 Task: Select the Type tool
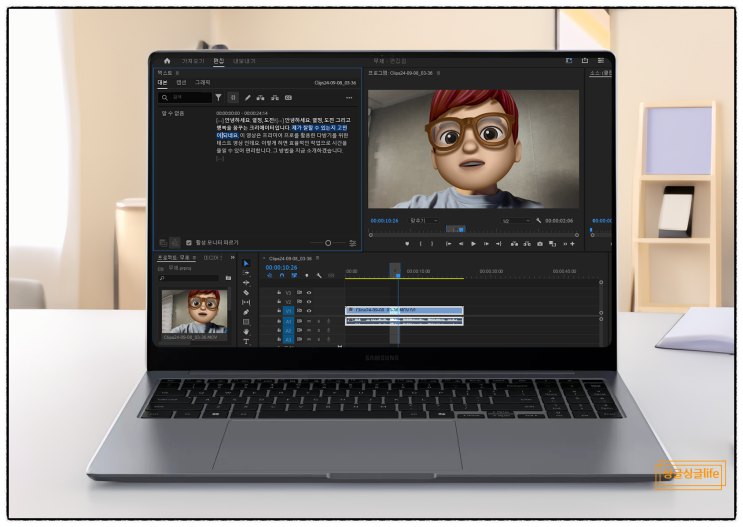click(246, 341)
